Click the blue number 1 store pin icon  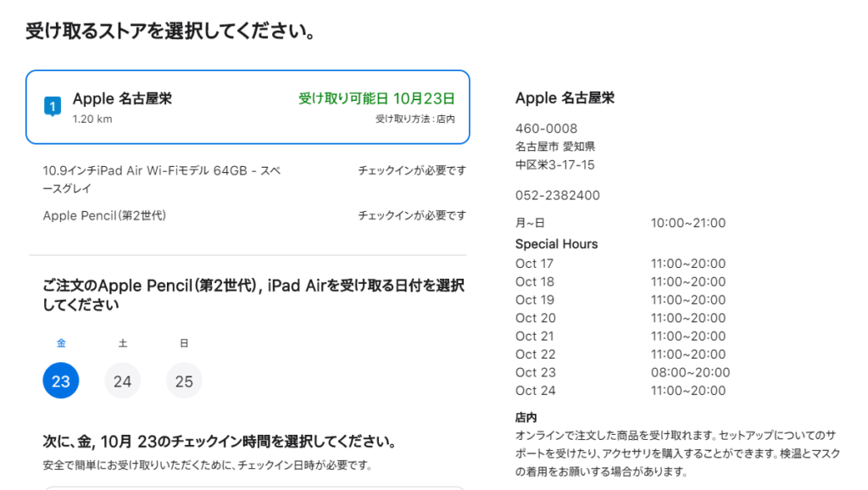(53, 106)
